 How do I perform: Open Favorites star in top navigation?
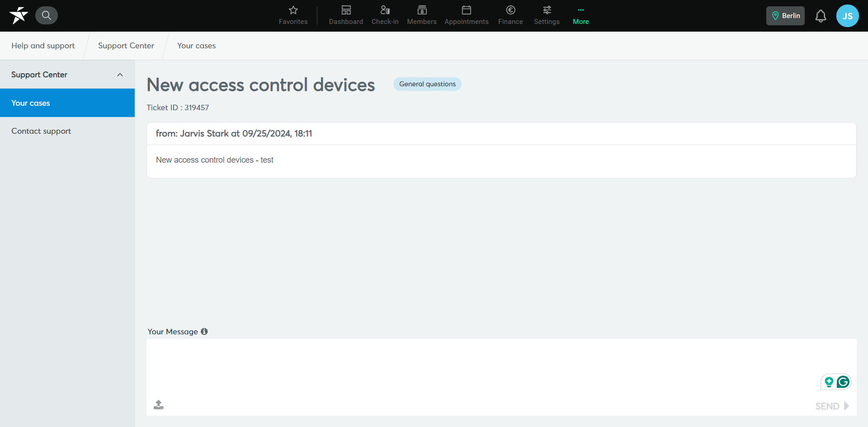293,15
